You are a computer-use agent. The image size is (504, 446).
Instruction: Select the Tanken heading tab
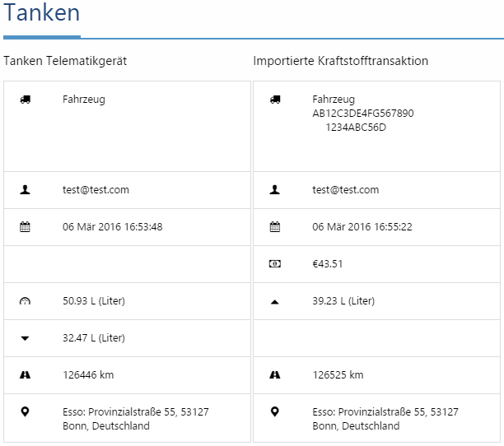pos(42,15)
